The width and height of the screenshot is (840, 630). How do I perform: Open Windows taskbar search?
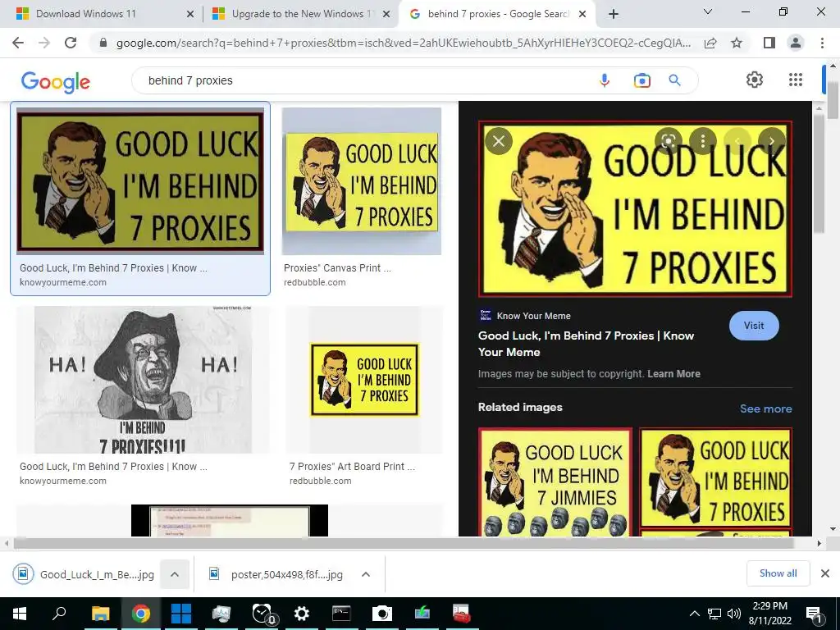pos(58,614)
